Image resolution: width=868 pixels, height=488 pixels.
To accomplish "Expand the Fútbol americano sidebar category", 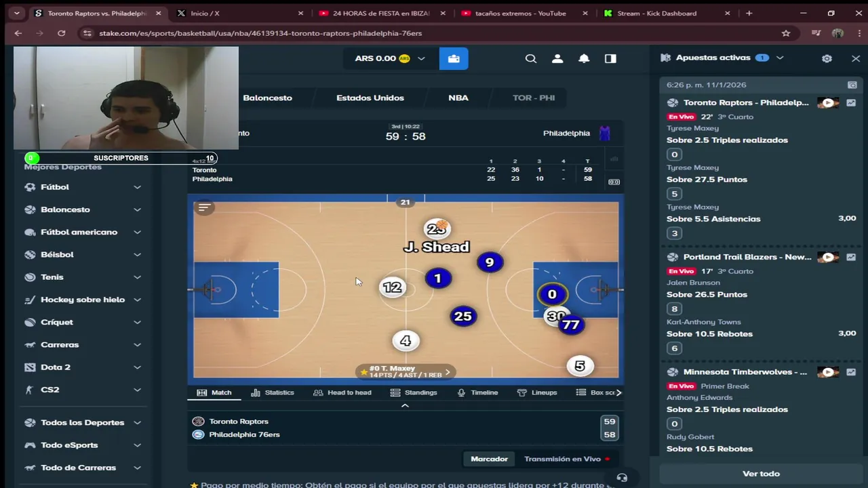I will tap(137, 232).
